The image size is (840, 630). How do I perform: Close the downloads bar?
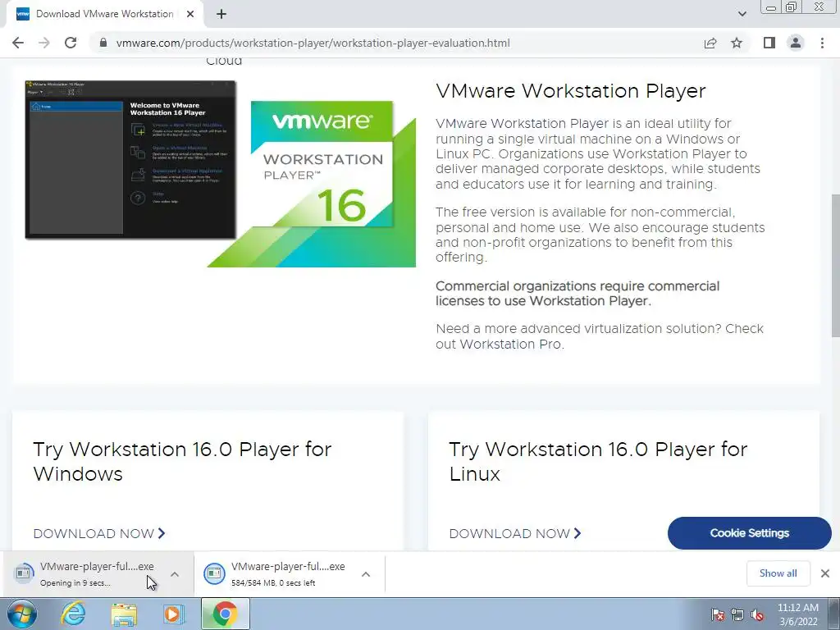pyautogui.click(x=825, y=573)
